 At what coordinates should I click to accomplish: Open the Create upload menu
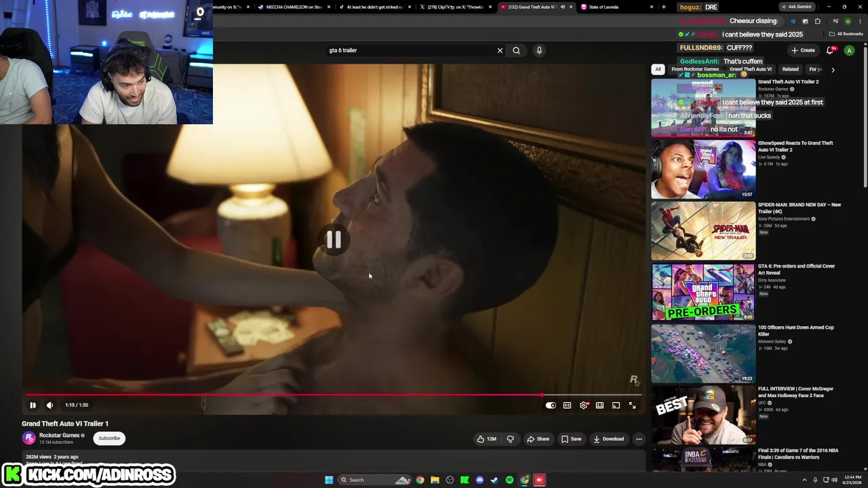[803, 50]
